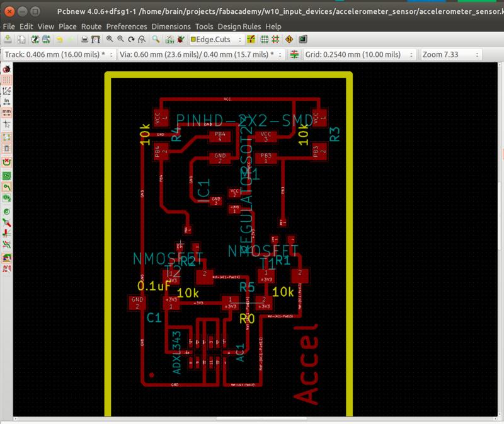This screenshot has width=504, height=424.
Task: Open the page settings toolbar icon
Action: (x=21, y=41)
